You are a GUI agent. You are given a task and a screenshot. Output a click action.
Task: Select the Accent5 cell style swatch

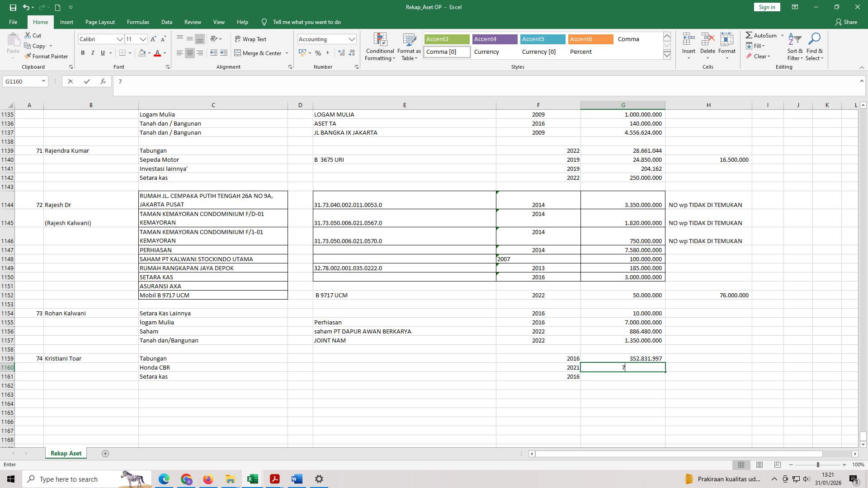click(x=542, y=39)
